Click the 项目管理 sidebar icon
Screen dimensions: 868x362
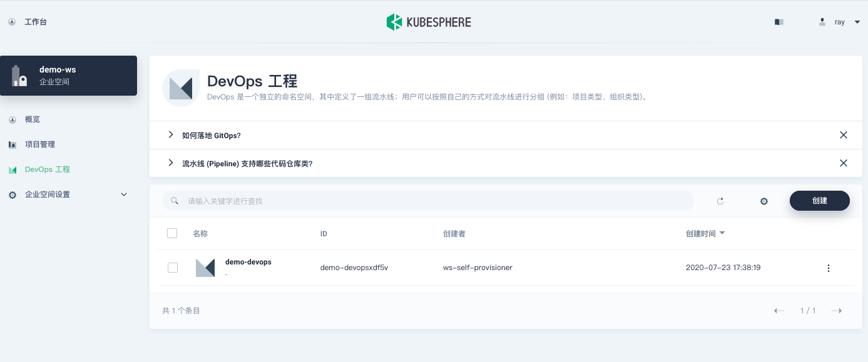coord(13,144)
